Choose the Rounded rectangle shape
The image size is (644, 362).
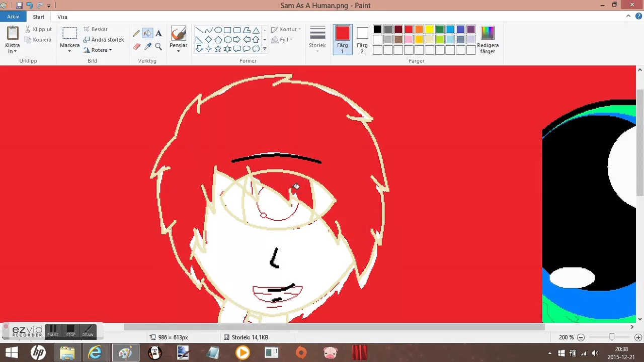coord(237,30)
